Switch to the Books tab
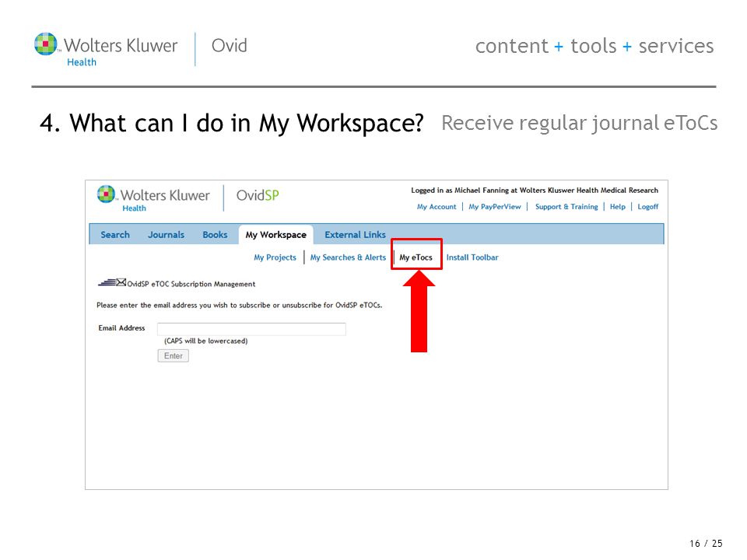This screenshot has width=747, height=560. pyautogui.click(x=215, y=235)
